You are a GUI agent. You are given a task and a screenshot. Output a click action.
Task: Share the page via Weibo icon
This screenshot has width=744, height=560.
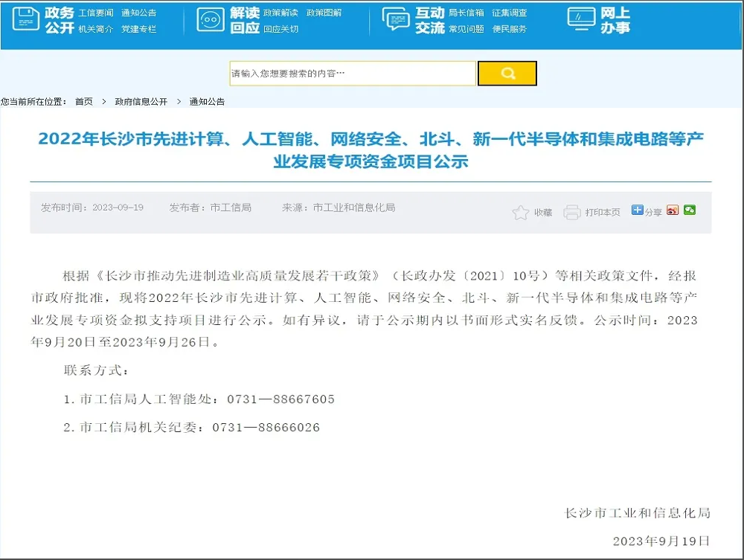pos(673,210)
